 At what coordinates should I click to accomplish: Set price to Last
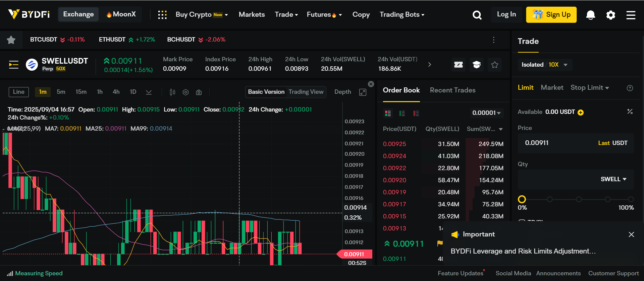604,143
